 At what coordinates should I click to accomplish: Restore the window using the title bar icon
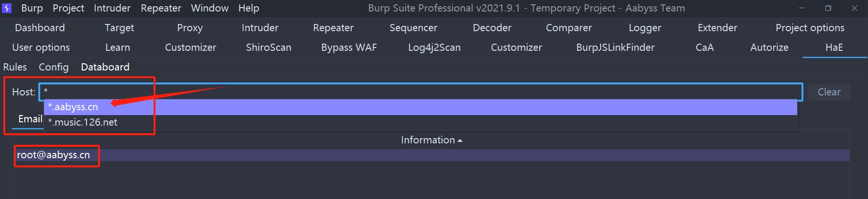(828, 8)
